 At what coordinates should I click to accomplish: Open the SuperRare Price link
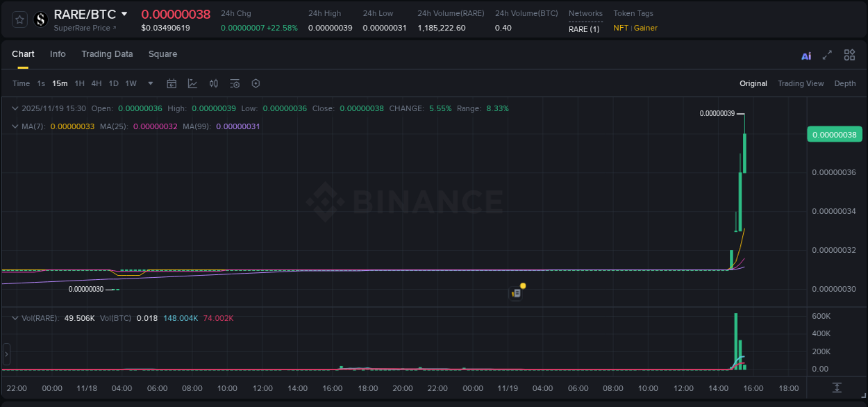[85, 28]
